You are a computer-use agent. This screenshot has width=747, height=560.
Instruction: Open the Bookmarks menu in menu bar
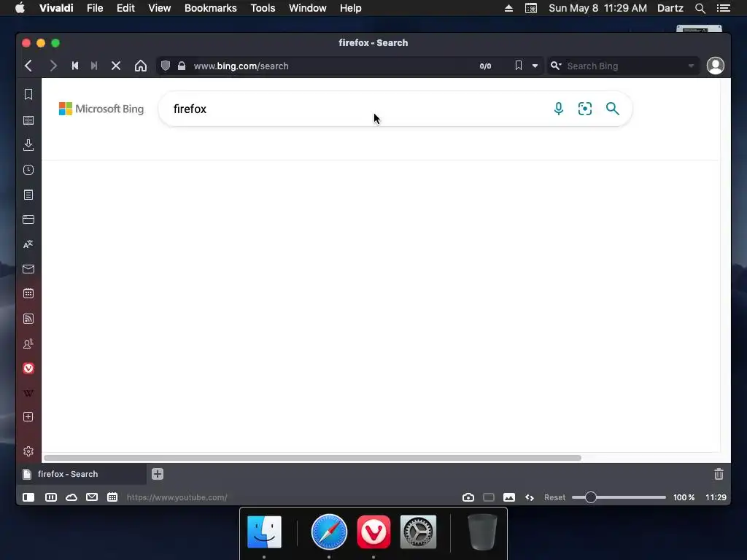(211, 8)
